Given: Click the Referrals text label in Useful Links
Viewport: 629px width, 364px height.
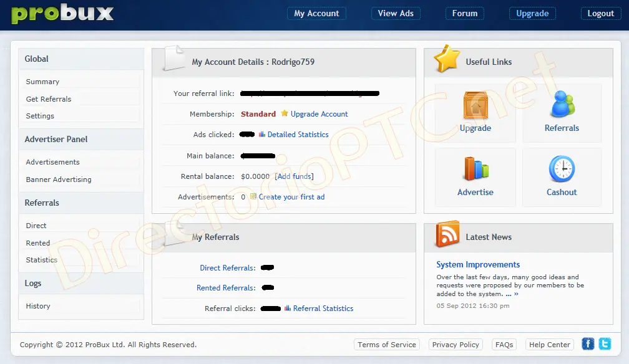Looking at the screenshot, I should 562,128.
